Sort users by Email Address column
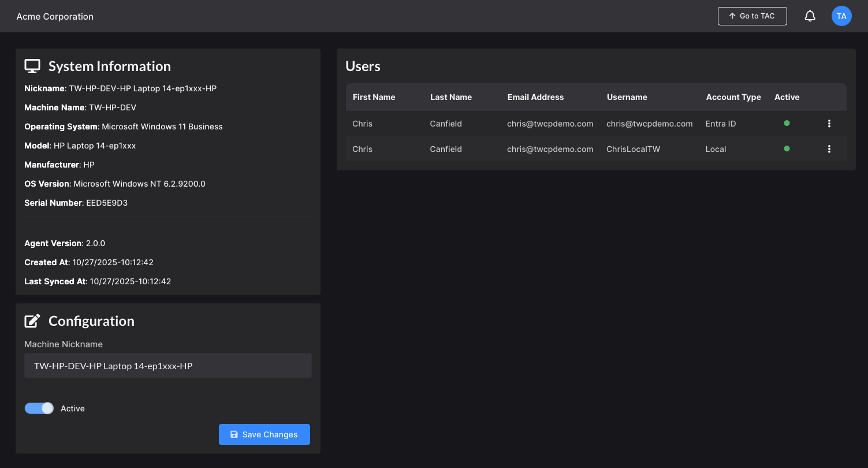This screenshot has height=468, width=868. coord(535,97)
